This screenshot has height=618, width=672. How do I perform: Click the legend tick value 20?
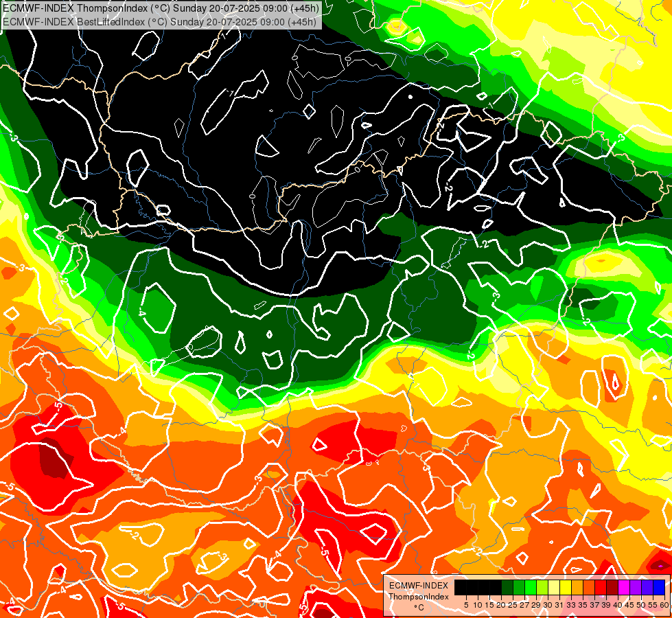(501, 605)
